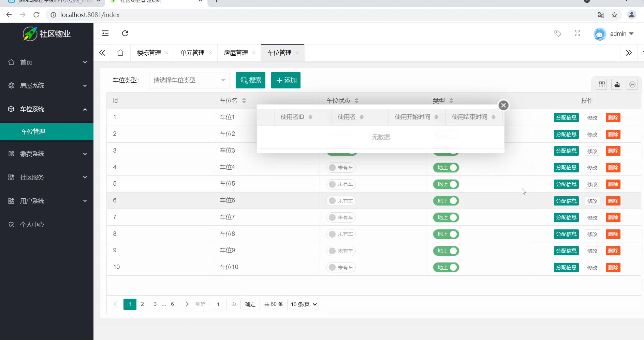Viewport: 644px width, 340px height.
Task: Expand the 缴费系统 sidebar menu
Action: click(47, 154)
